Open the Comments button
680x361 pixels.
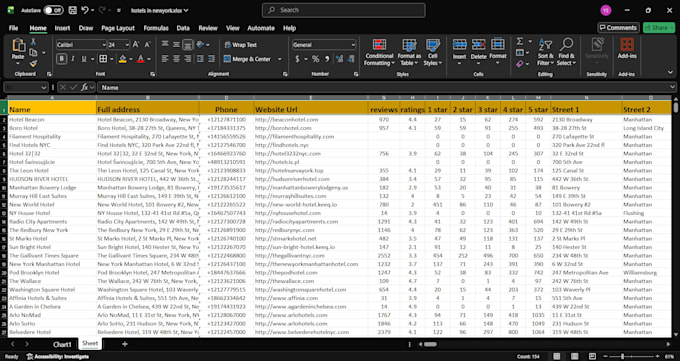pos(618,28)
